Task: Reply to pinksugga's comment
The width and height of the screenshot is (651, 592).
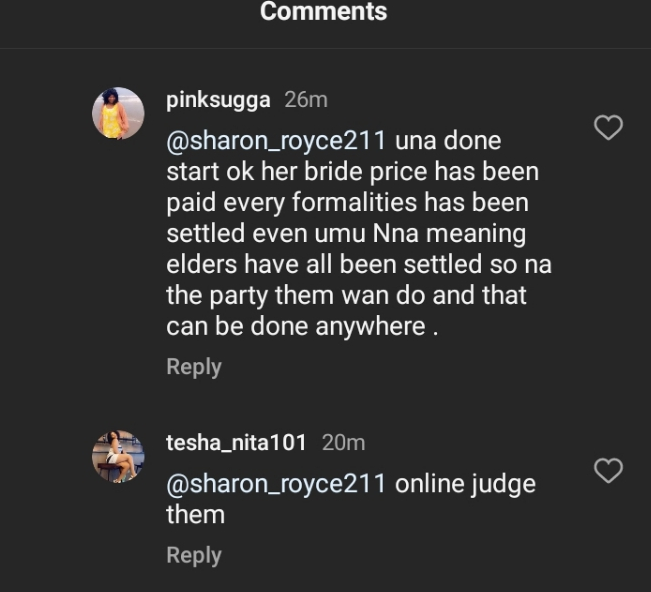Action: point(193,367)
